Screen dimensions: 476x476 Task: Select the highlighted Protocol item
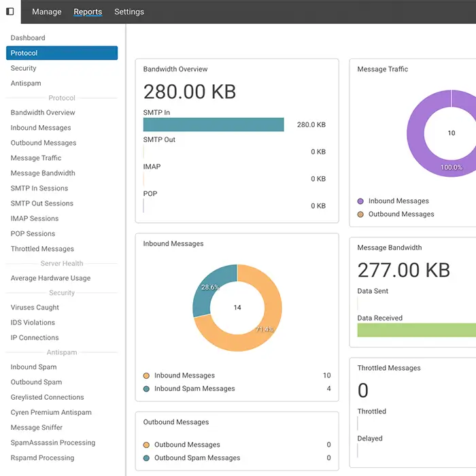62,53
